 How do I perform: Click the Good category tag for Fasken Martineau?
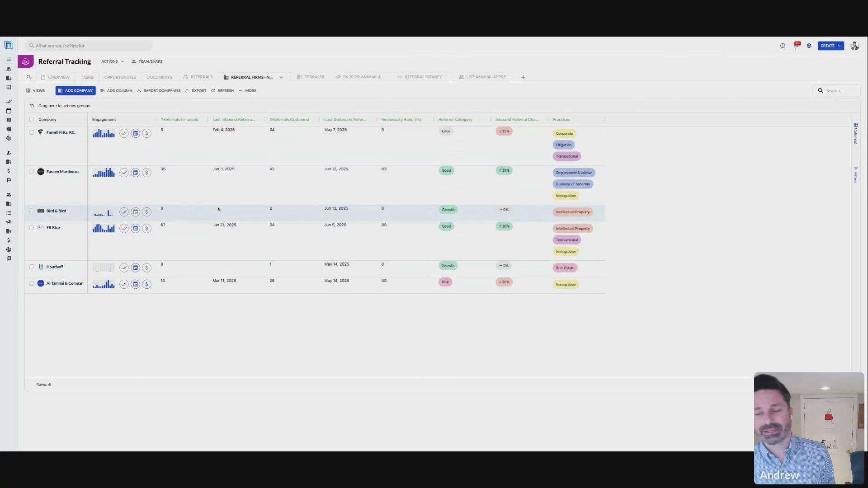[x=446, y=170]
